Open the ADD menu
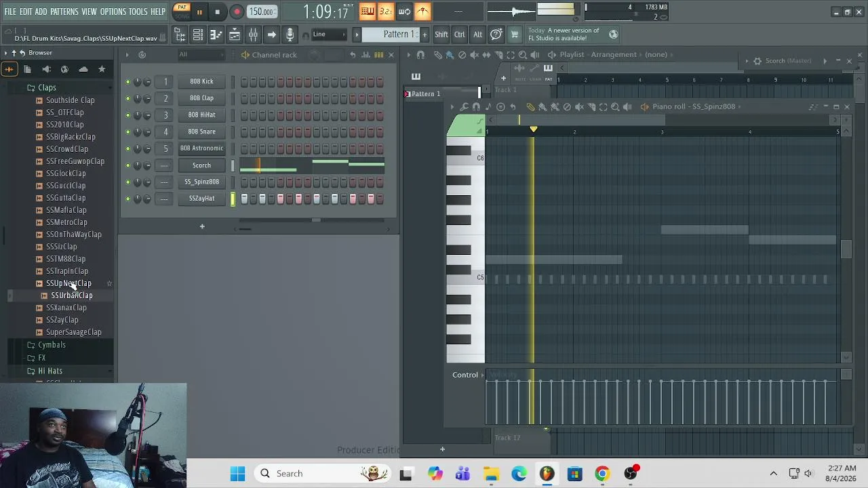The image size is (868, 488). click(x=41, y=12)
